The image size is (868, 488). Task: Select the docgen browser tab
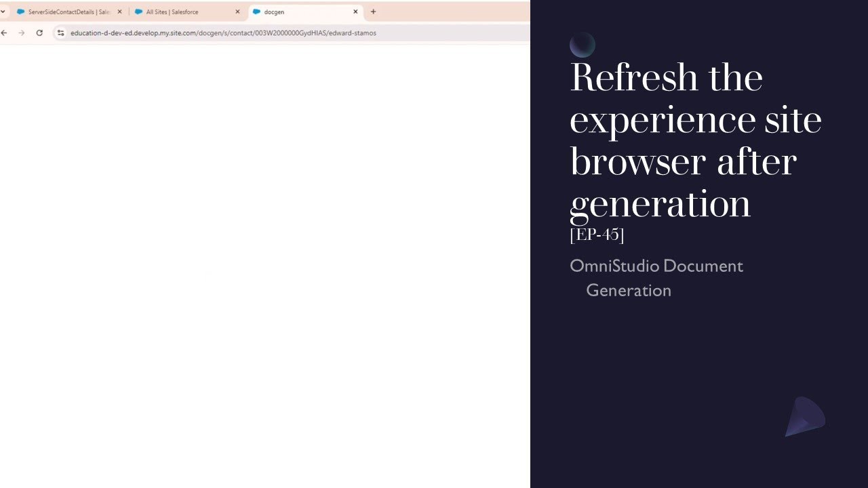(x=305, y=12)
